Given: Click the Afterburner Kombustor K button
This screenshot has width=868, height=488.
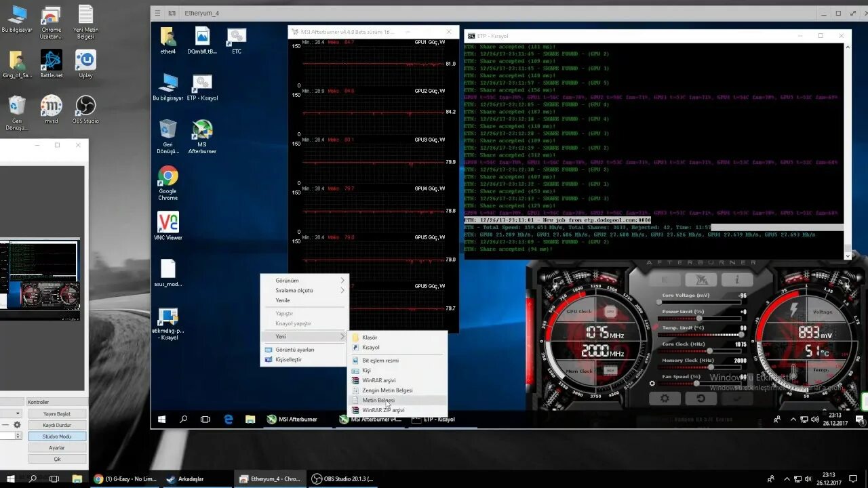Looking at the screenshot, I should pyautogui.click(x=665, y=279).
